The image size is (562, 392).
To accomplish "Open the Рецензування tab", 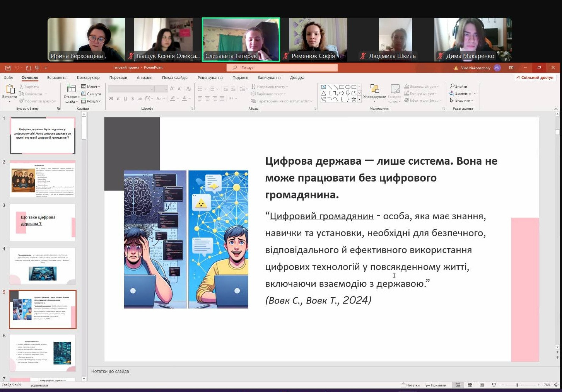I will click(210, 78).
